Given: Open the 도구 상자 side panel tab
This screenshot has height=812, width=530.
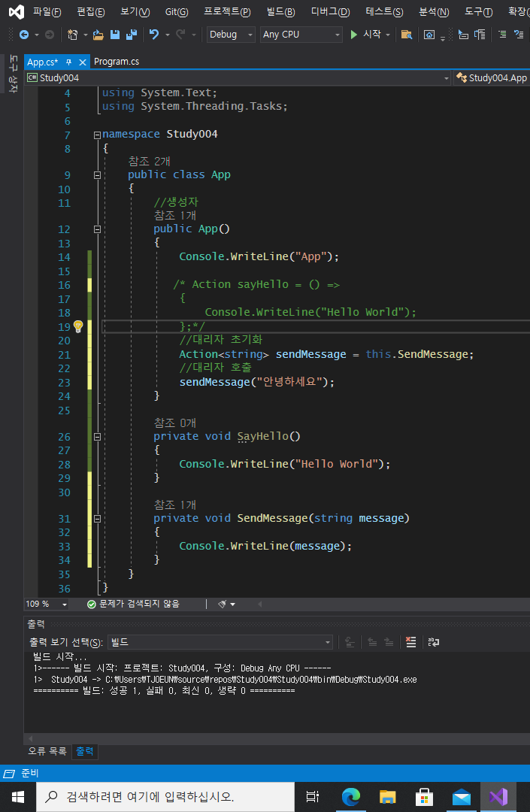Looking at the screenshot, I should click(x=13, y=74).
